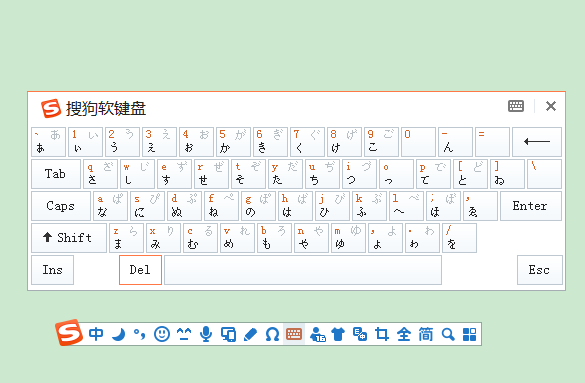This screenshot has height=383, width=585.
Task: Click the Caps key
Action: point(61,206)
